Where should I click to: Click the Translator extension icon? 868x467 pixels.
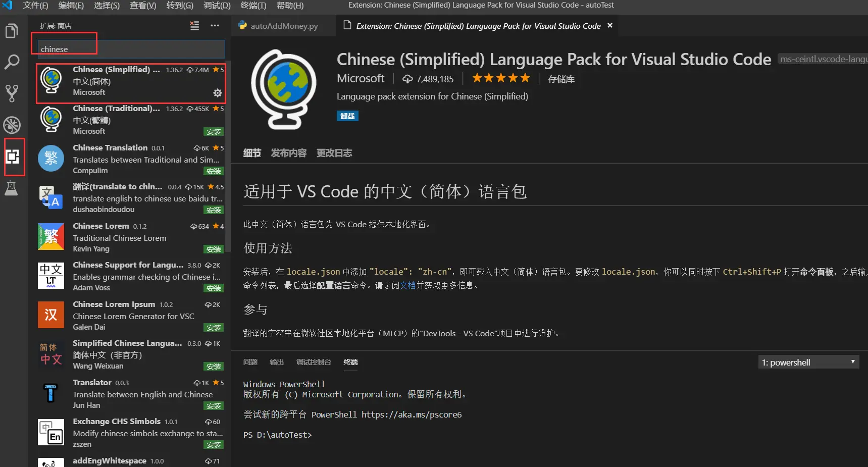point(50,393)
